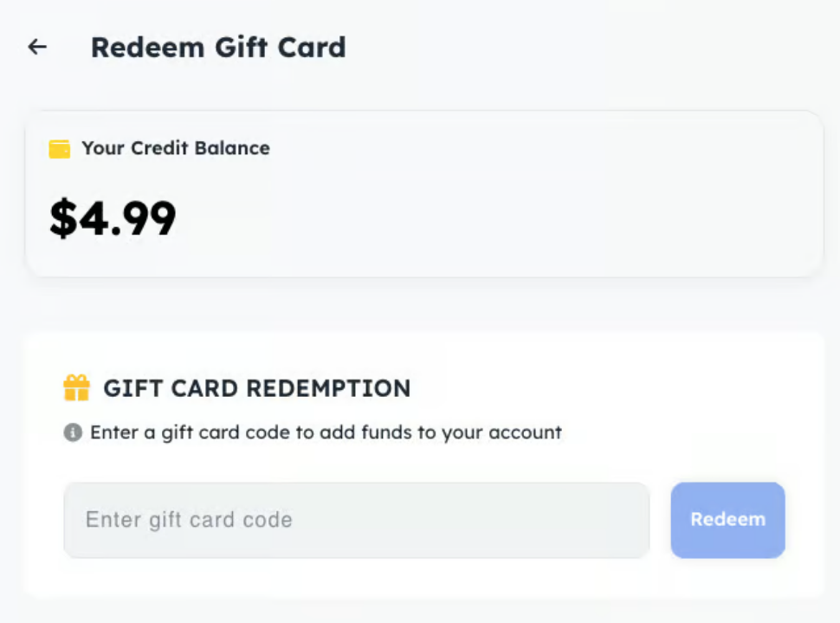Tap the wallet icon beside credit balance
Screen dimensions: 840x623
click(58, 148)
